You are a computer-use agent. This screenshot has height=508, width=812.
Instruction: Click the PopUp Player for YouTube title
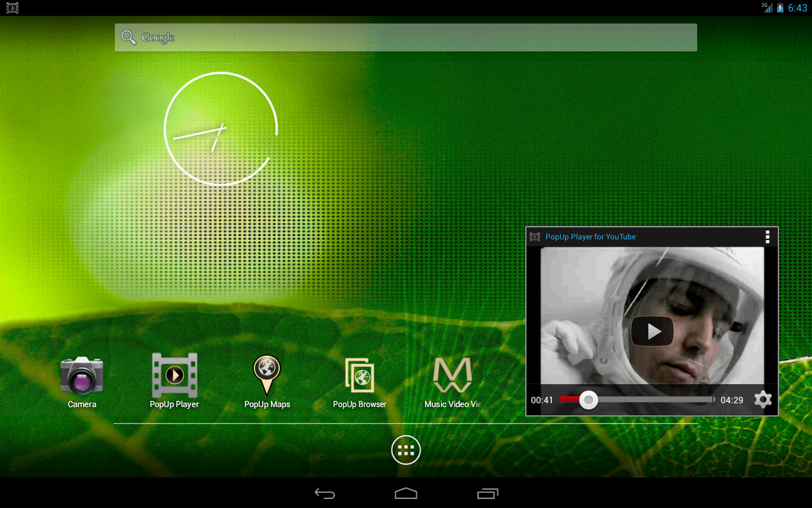[591, 237]
